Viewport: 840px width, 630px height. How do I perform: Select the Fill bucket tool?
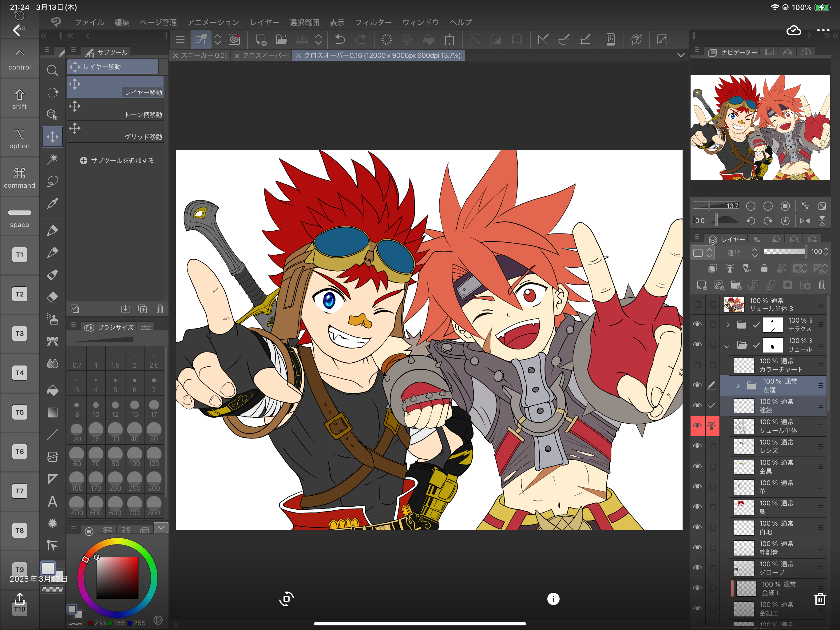(52, 390)
